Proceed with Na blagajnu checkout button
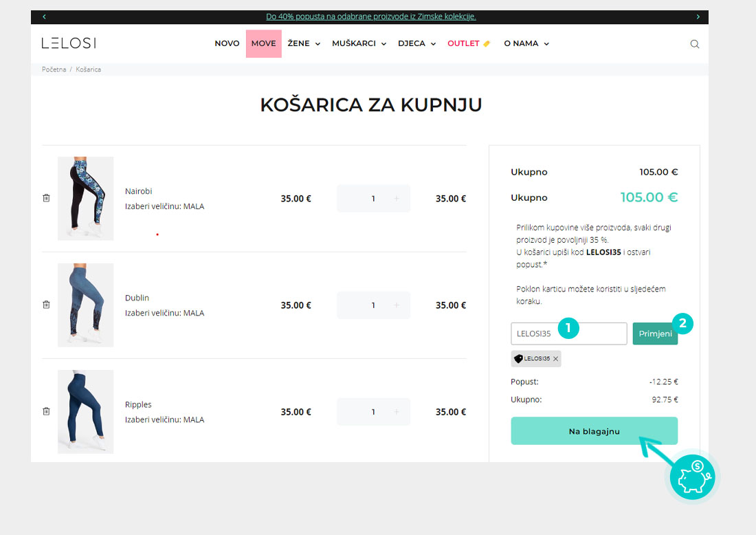The image size is (756, 535). pyautogui.click(x=594, y=431)
